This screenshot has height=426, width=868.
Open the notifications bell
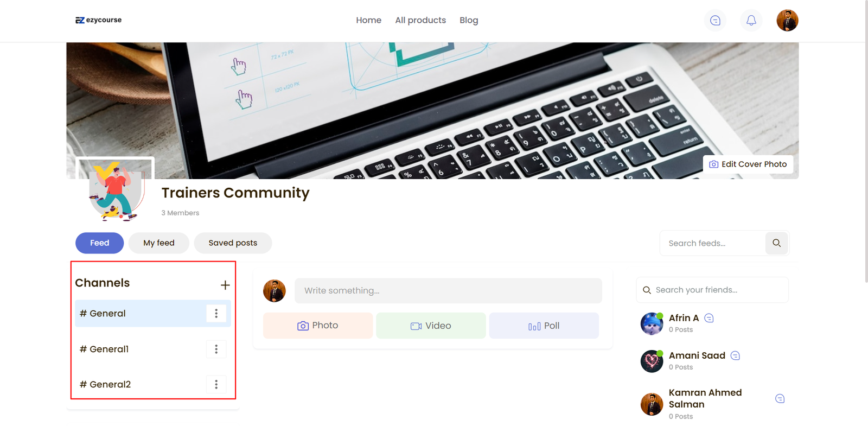751,21
